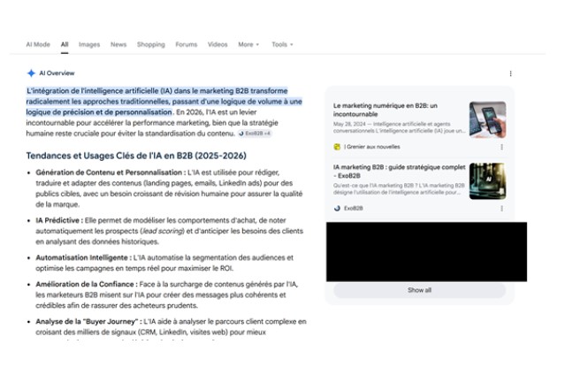
Task: Click the AI Overview label text
Action: [x=57, y=73]
